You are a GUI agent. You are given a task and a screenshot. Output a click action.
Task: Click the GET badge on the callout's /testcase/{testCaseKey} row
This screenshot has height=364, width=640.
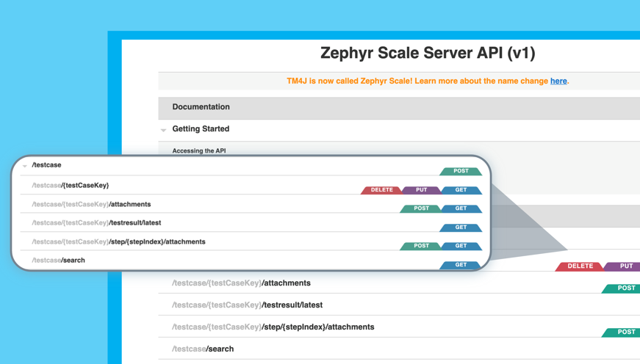[x=461, y=190]
